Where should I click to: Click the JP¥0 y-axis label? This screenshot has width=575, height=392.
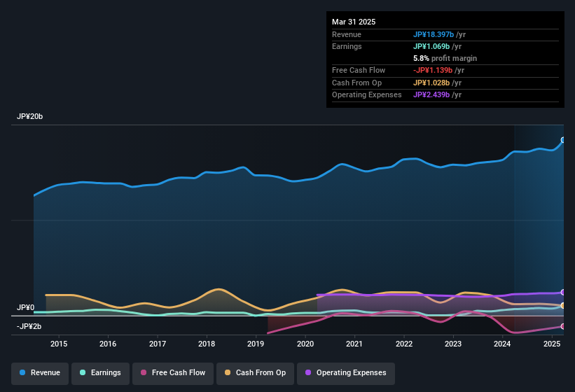click(26, 307)
